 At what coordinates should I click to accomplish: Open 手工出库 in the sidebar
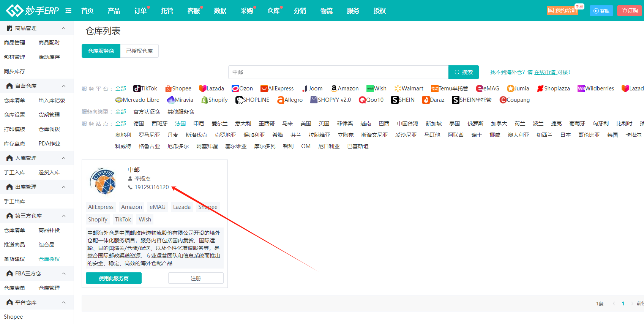click(14, 201)
